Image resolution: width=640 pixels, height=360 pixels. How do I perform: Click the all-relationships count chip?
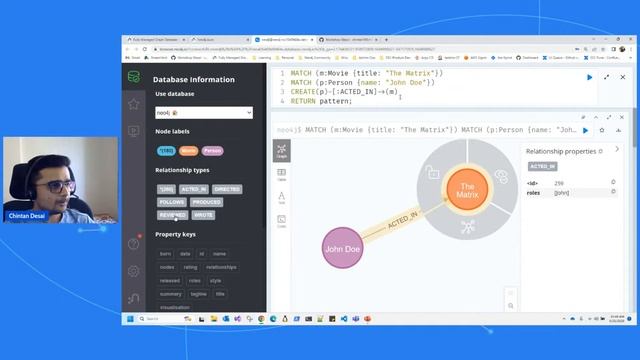pos(167,189)
